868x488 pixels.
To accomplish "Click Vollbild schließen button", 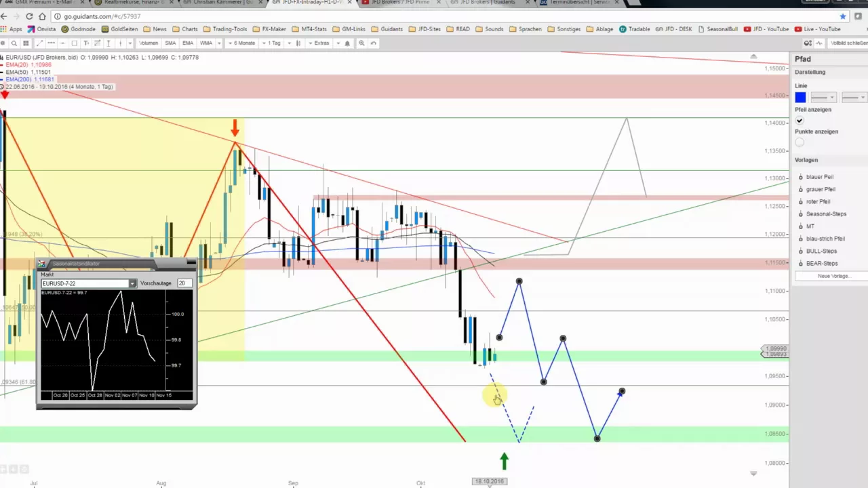I will tap(848, 43).
